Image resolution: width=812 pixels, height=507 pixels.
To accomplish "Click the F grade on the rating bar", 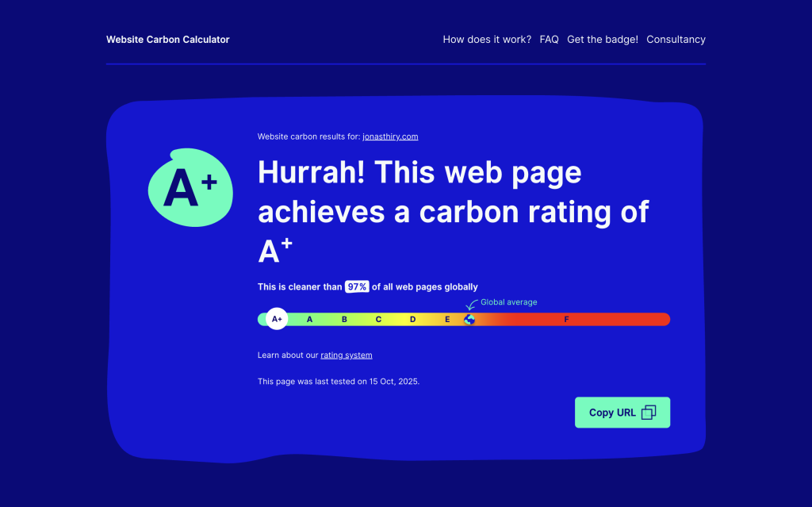I will click(566, 319).
